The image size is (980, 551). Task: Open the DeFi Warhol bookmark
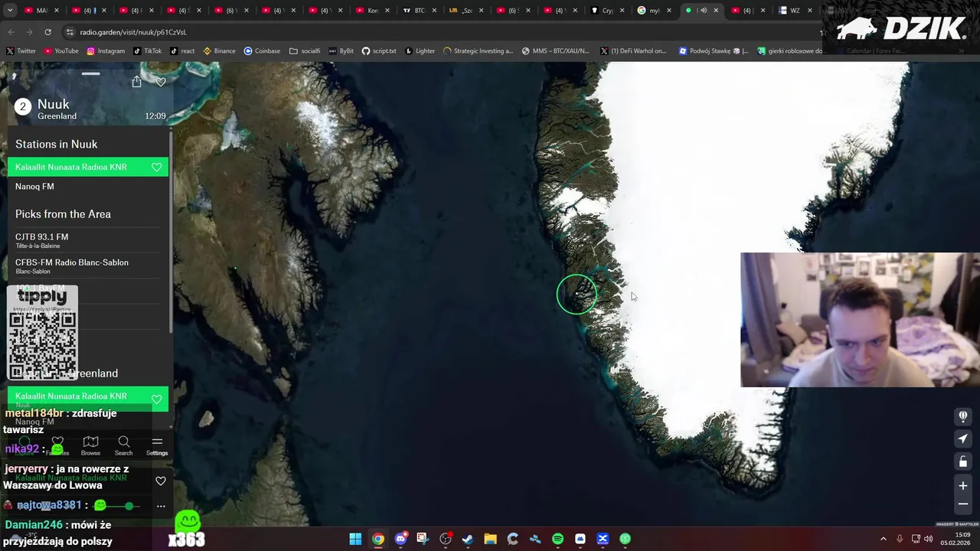click(633, 51)
